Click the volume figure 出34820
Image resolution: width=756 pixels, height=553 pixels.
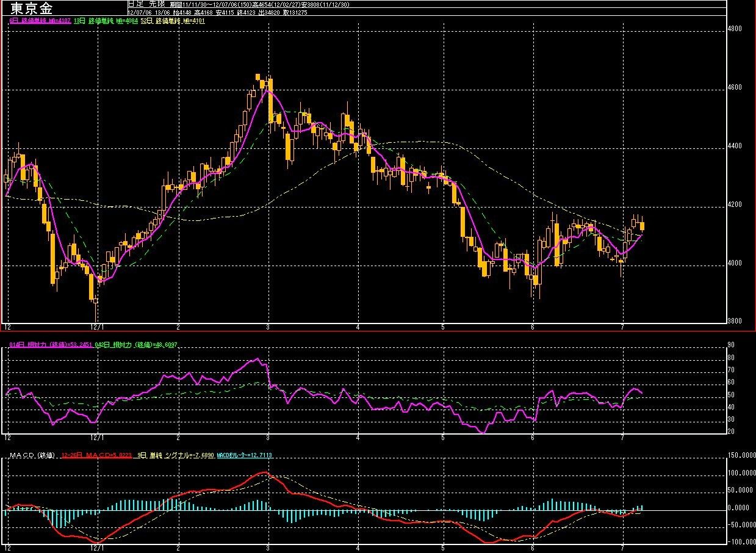click(269, 12)
